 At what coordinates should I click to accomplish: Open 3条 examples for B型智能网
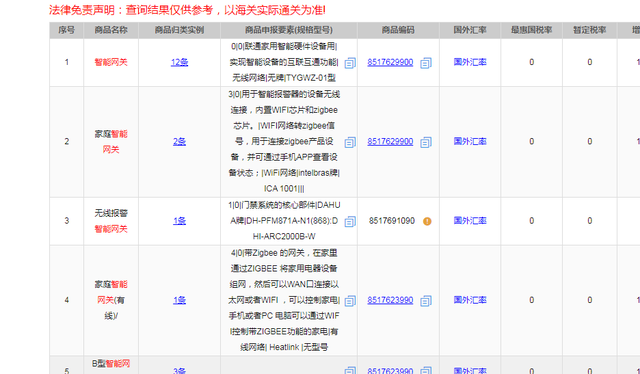(x=179, y=370)
